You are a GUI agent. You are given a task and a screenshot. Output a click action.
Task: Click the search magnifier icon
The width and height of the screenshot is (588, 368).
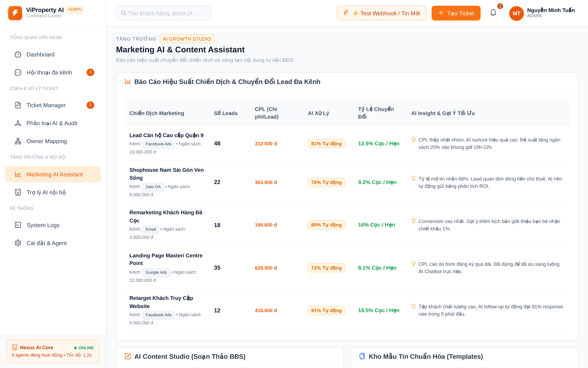124,13
